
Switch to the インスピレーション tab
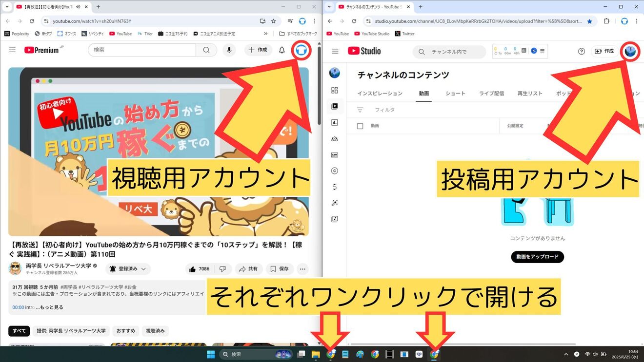380,94
